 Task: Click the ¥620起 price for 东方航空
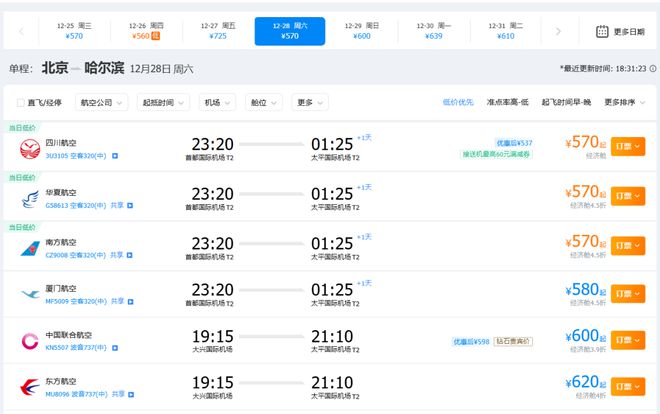[585, 382]
